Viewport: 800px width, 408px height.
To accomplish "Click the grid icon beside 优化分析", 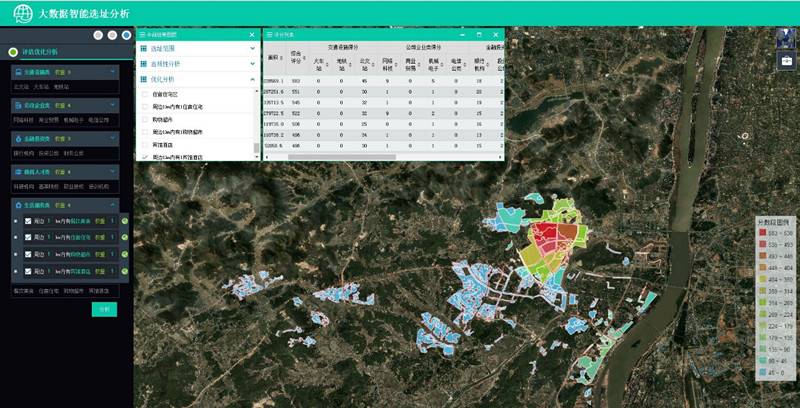I will 144,79.
